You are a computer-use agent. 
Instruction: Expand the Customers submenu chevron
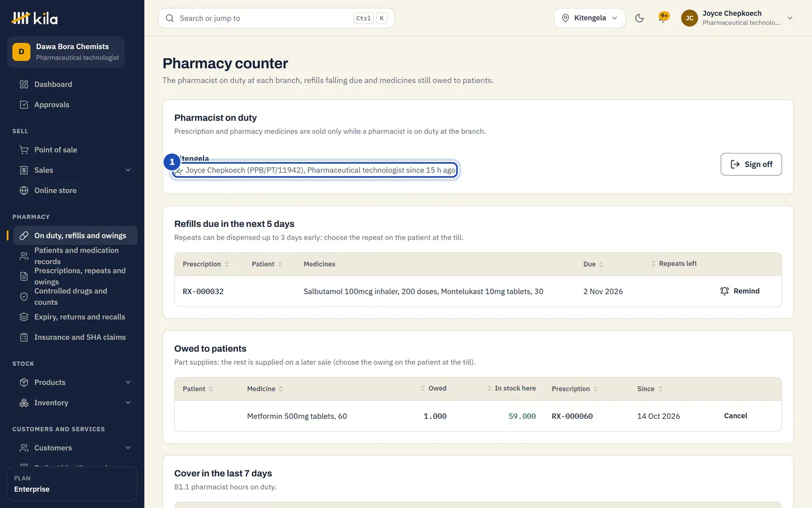click(x=128, y=448)
